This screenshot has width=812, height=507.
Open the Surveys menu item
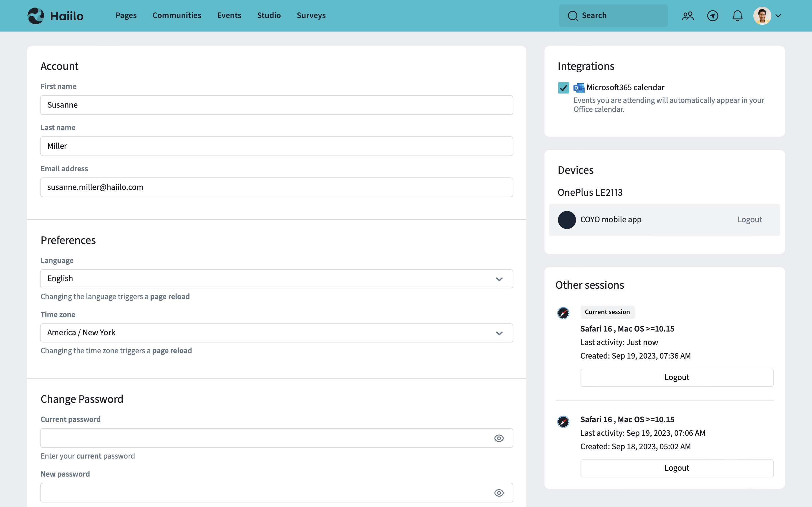click(311, 15)
